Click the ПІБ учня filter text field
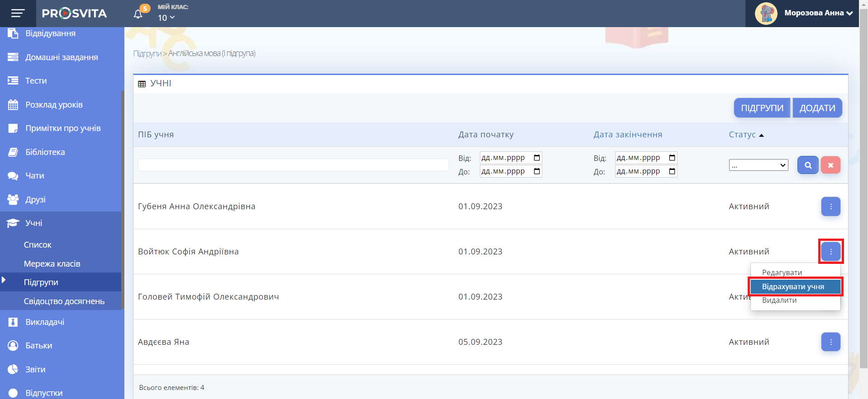The width and height of the screenshot is (868, 399). pos(293,165)
